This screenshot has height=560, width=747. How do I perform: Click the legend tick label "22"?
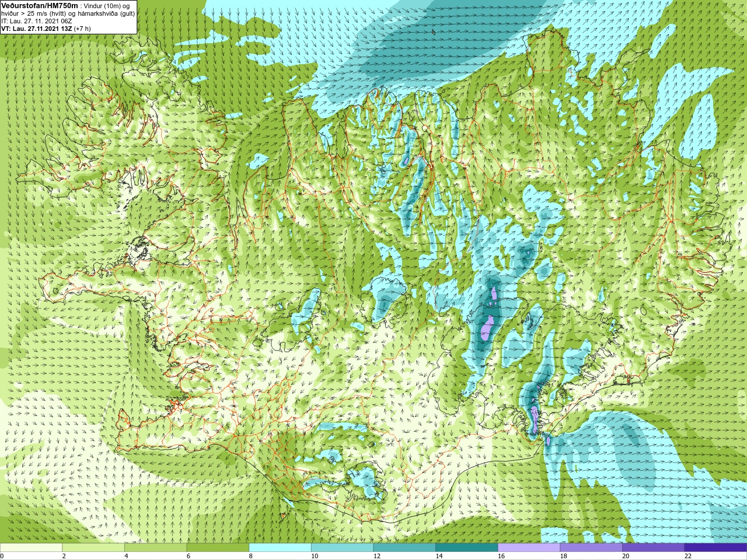coord(688,556)
